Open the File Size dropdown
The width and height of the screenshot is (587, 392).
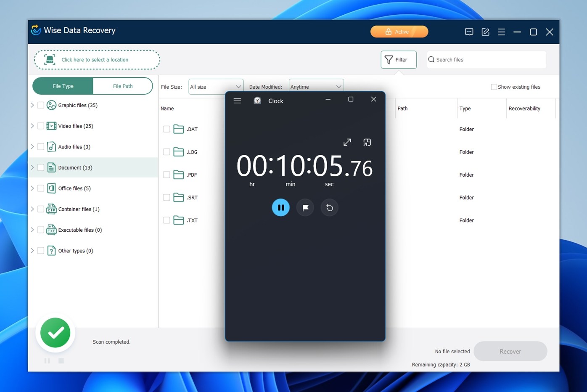point(216,87)
